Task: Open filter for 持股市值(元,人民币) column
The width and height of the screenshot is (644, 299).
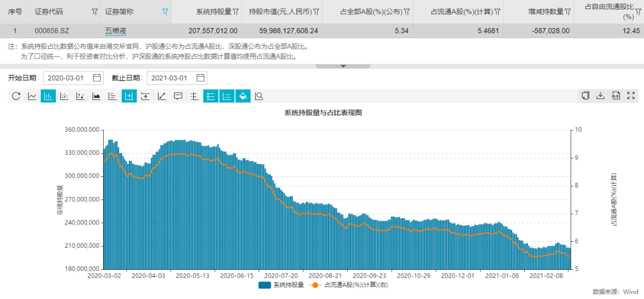Action: pos(316,12)
